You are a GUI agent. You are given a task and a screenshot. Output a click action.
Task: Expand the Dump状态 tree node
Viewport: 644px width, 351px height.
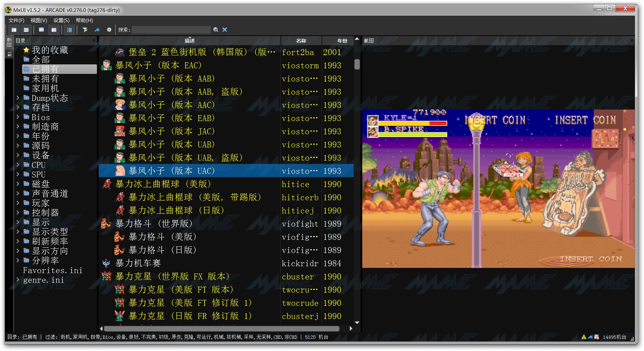coord(18,98)
